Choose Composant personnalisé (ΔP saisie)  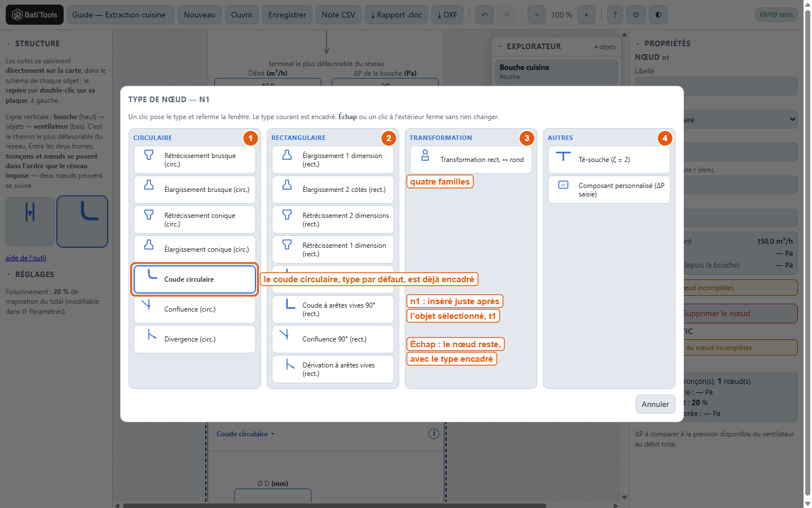(x=609, y=190)
